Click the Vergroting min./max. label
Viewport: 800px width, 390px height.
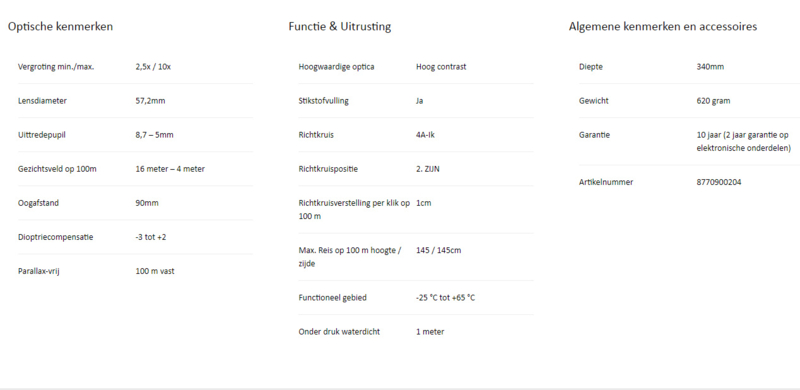coord(56,67)
